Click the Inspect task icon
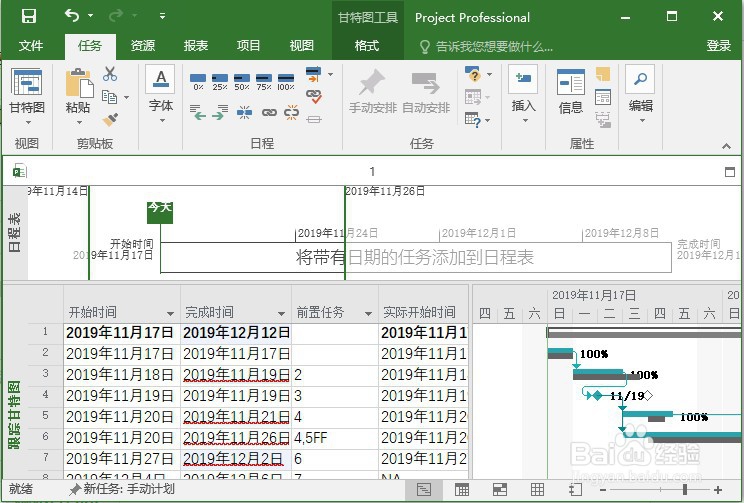This screenshot has height=503, width=744. tap(473, 74)
